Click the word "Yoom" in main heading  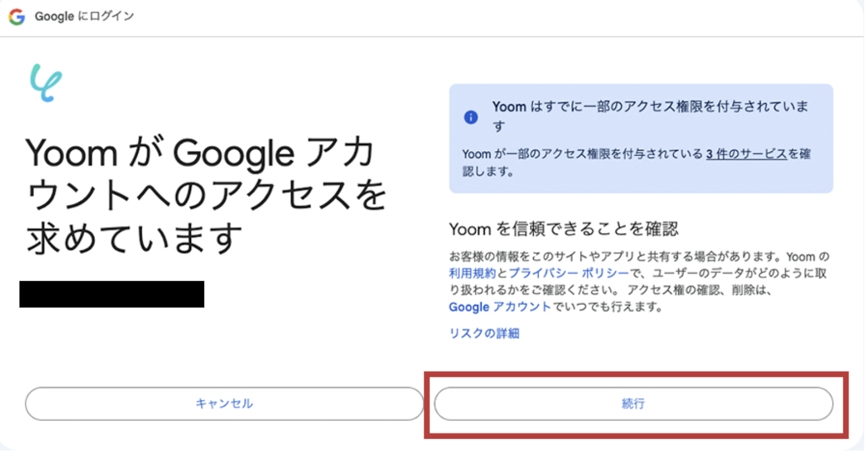coord(71,153)
